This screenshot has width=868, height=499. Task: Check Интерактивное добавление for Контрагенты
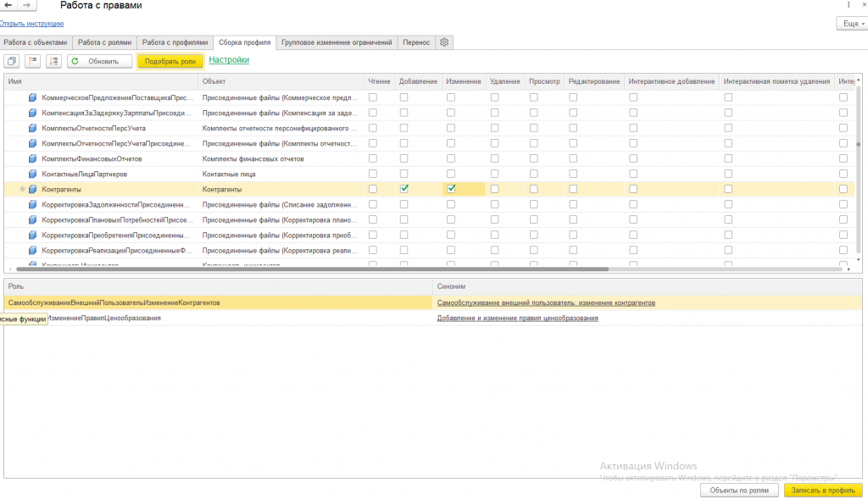(x=633, y=189)
